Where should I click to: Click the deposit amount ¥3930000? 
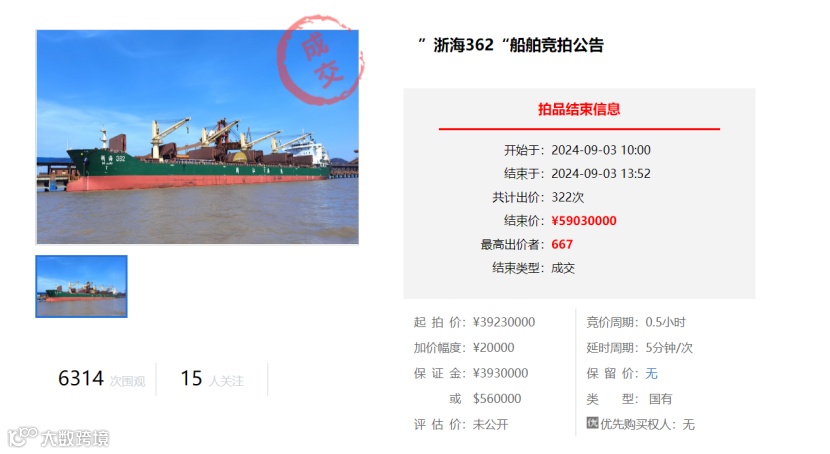coord(500,373)
